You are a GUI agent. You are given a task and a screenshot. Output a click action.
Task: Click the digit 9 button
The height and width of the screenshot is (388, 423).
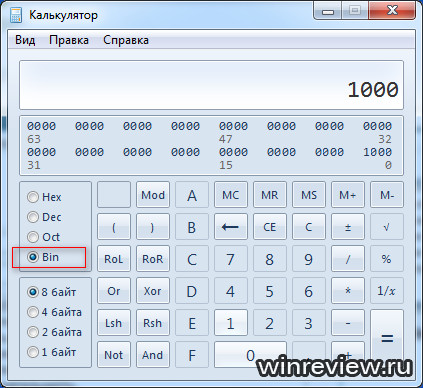click(x=309, y=259)
